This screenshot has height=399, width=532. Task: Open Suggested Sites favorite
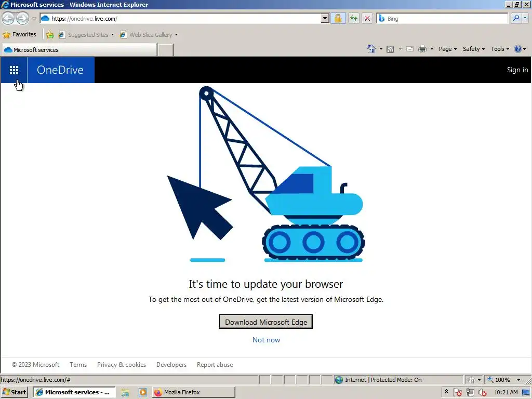(86, 35)
